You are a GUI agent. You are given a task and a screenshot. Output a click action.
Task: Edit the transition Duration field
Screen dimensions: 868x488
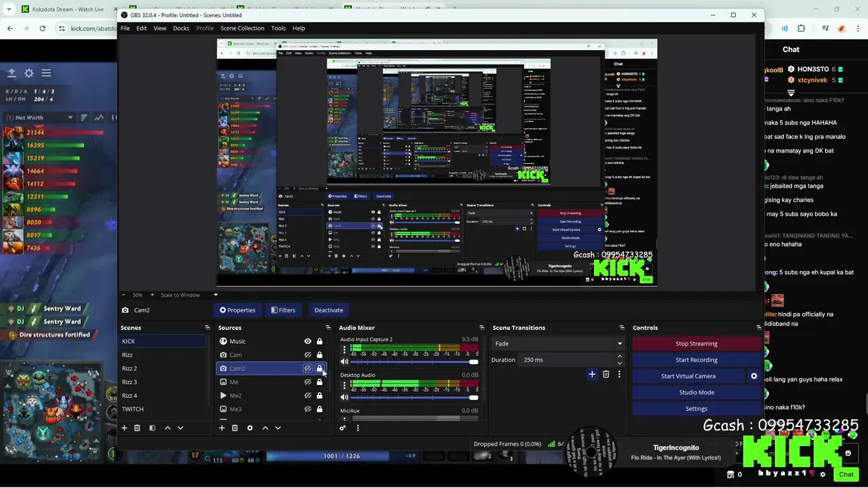[568, 360]
